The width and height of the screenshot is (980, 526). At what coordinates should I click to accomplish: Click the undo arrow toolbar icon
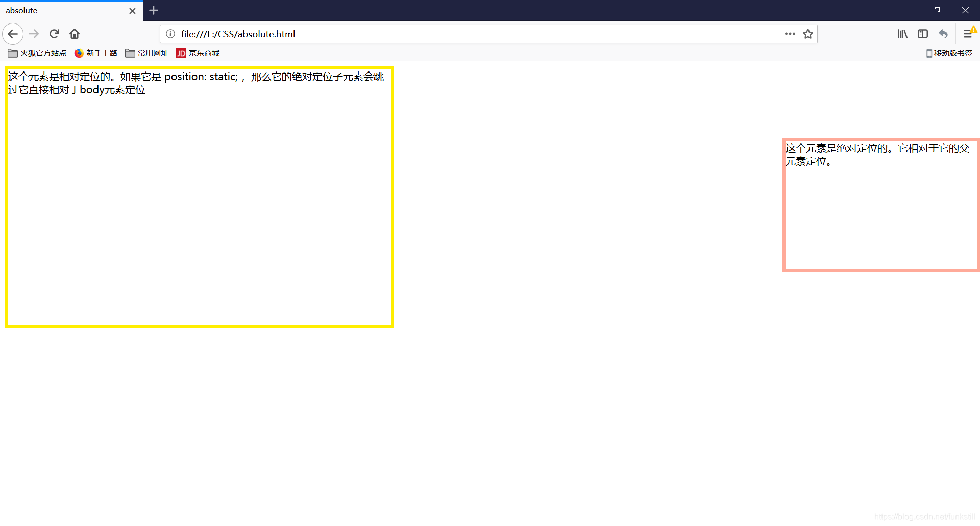coord(943,34)
